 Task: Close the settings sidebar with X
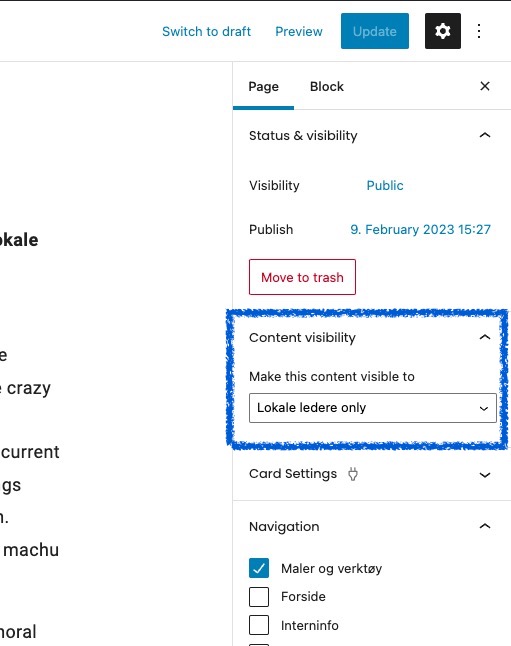pos(485,86)
